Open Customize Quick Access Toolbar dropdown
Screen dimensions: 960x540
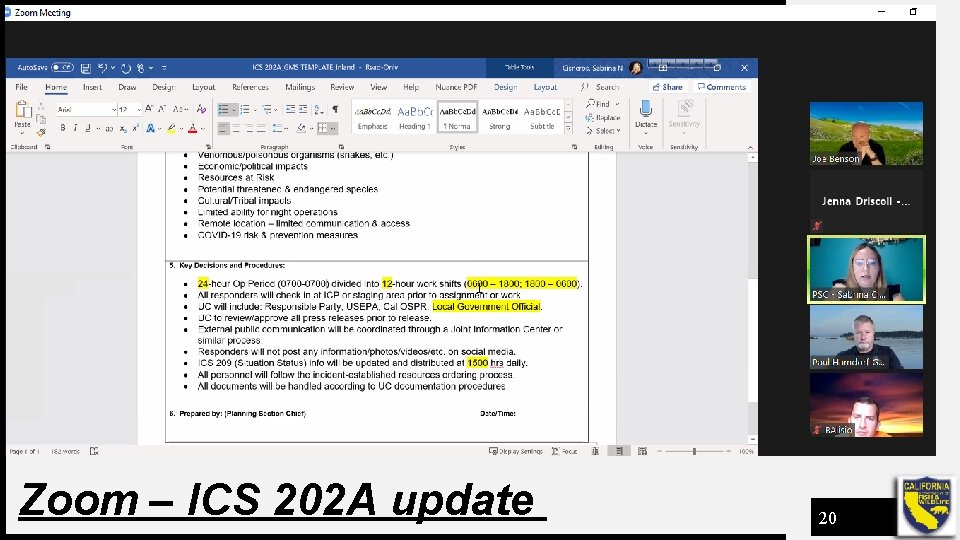[x=164, y=68]
